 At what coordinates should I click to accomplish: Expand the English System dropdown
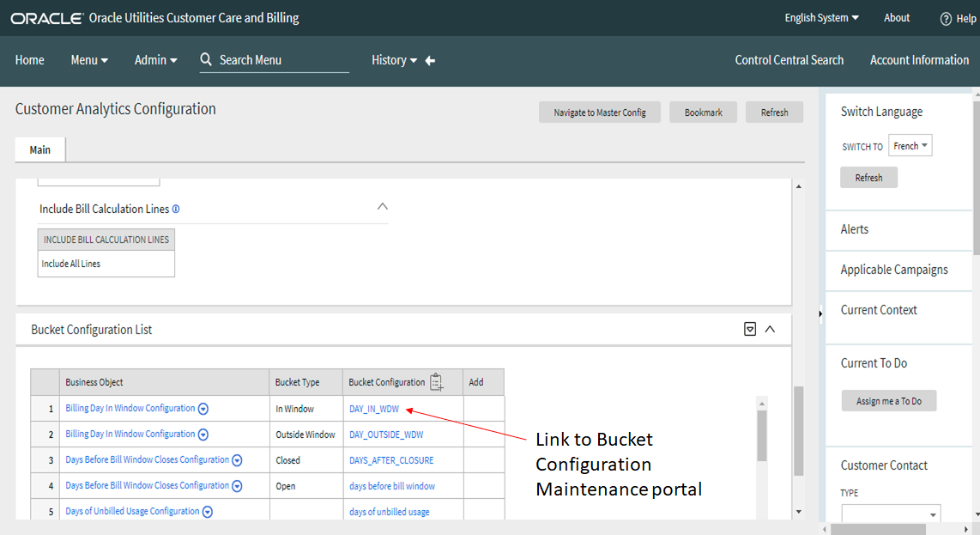(x=819, y=17)
